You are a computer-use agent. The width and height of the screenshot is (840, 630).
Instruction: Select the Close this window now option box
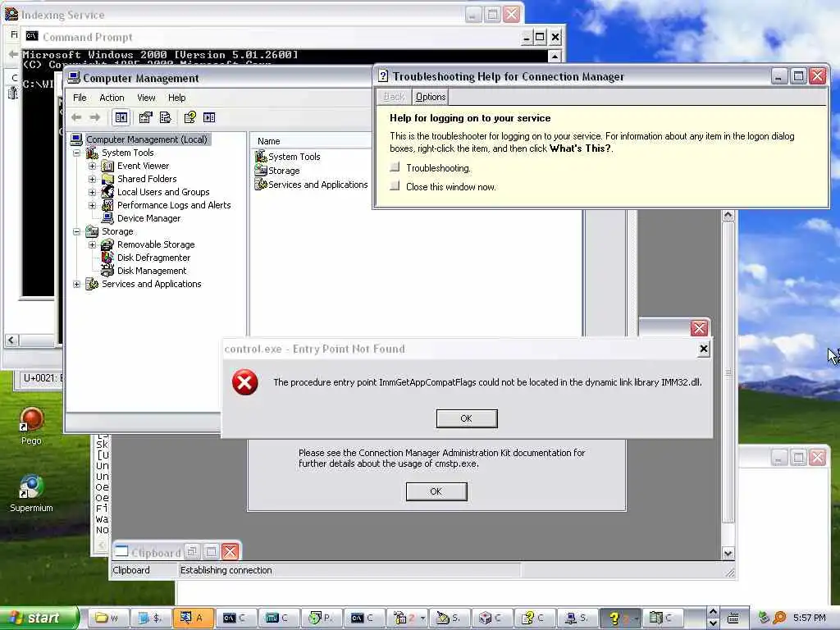pos(395,186)
